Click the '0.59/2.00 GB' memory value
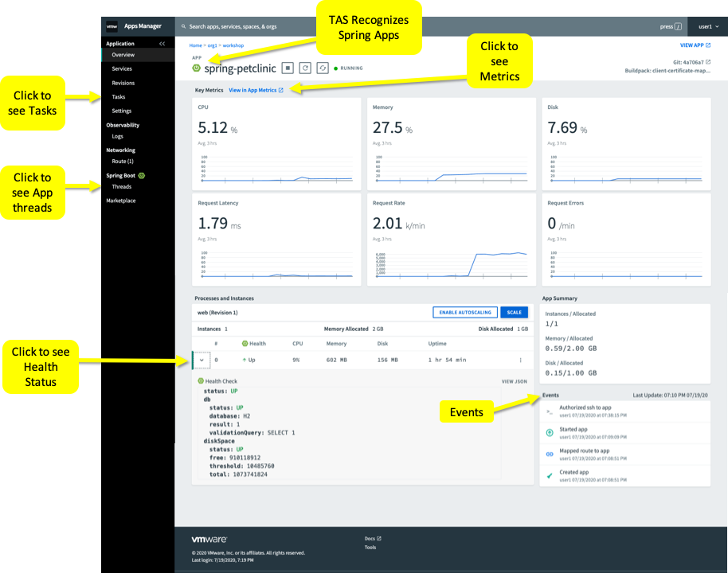The width and height of the screenshot is (728, 573). (571, 349)
